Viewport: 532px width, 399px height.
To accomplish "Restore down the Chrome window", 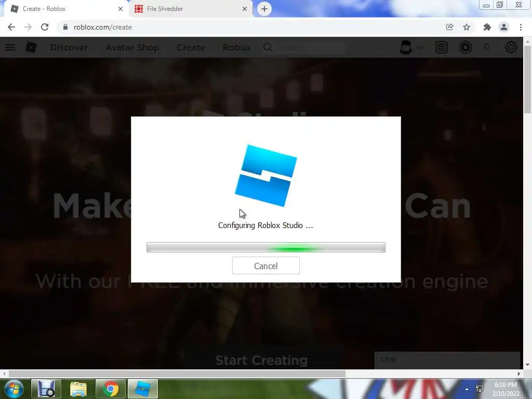I will coord(499,5).
